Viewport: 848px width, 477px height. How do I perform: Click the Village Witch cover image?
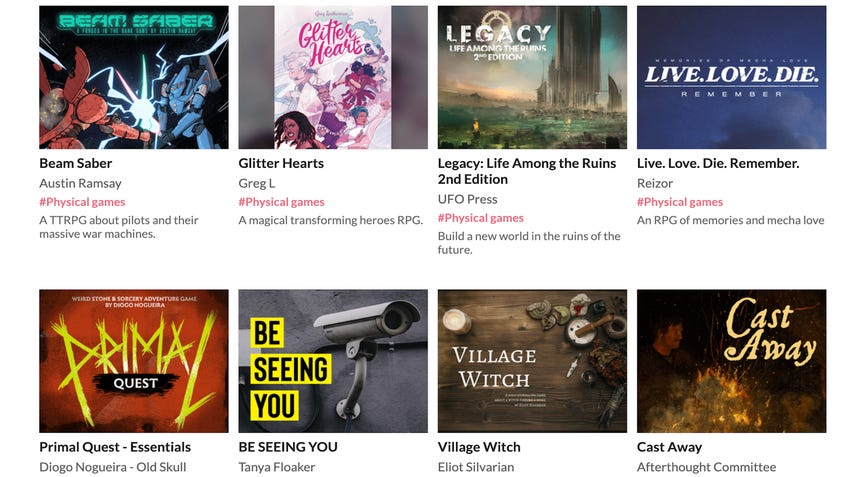click(x=532, y=361)
